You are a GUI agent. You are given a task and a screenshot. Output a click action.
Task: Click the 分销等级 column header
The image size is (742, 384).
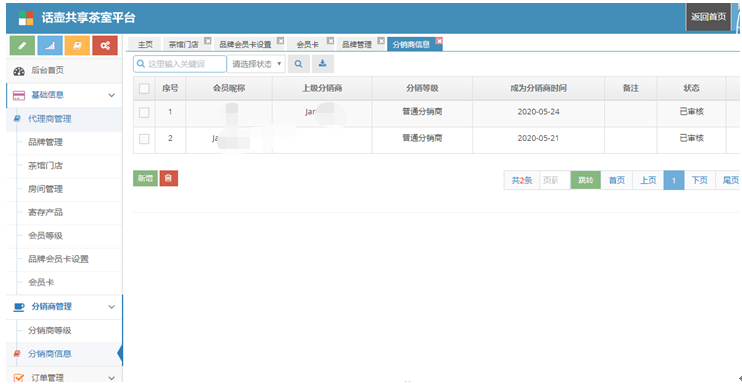click(422, 89)
